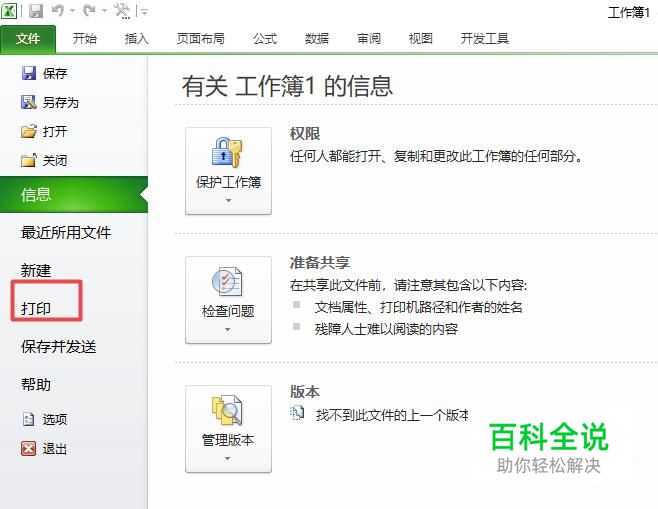Viewport: 658px width, 509px height.
Task: Open 最近所用文件 in the sidebar
Action: coord(66,232)
